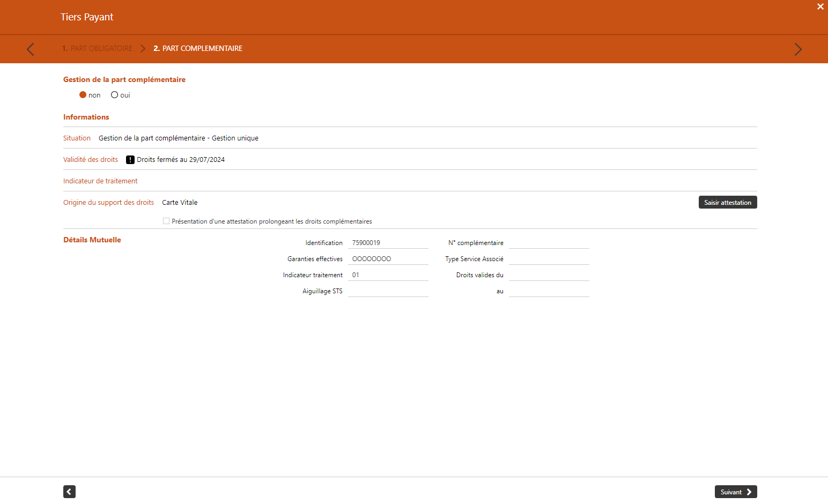The width and height of the screenshot is (828, 504).
Task: Click the Identification field
Action: [388, 243]
